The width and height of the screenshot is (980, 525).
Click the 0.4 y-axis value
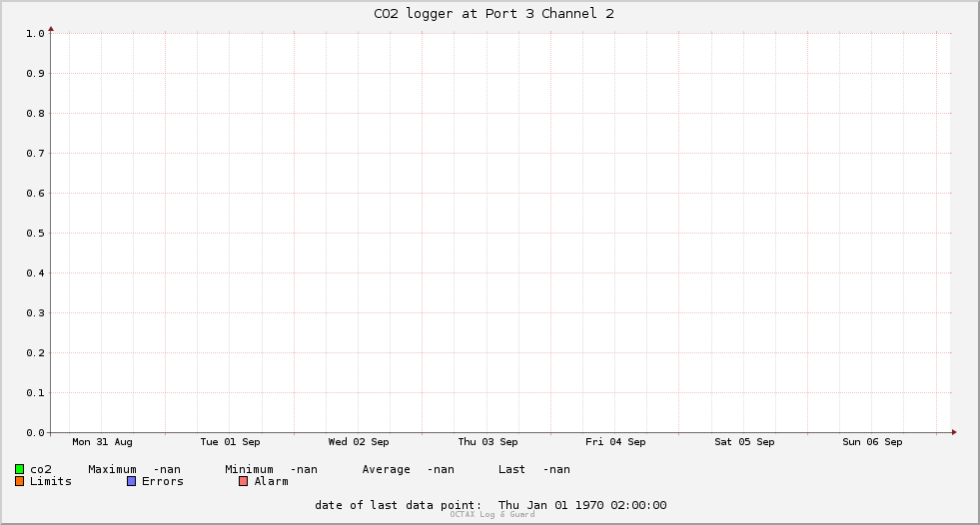click(35, 273)
